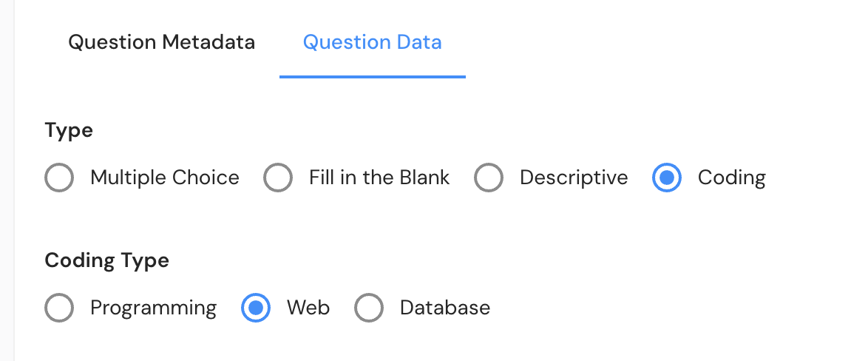Image resolution: width=868 pixels, height=361 pixels.
Task: Click the Multiple Choice label text
Action: pos(165,178)
